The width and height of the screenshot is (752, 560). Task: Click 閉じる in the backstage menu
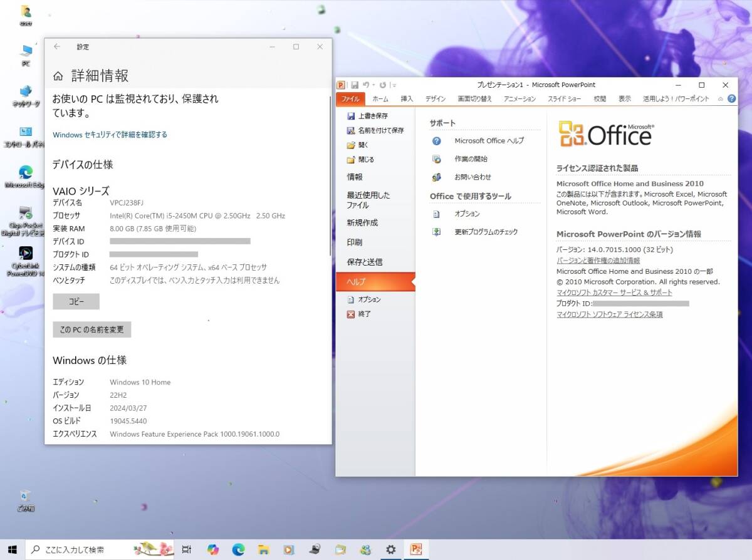pyautogui.click(x=360, y=159)
